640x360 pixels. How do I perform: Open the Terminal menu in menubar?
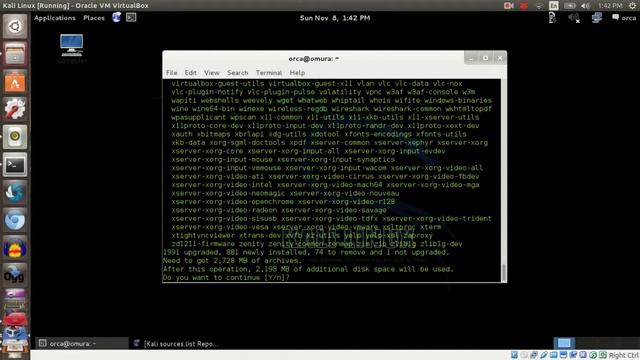(269, 73)
